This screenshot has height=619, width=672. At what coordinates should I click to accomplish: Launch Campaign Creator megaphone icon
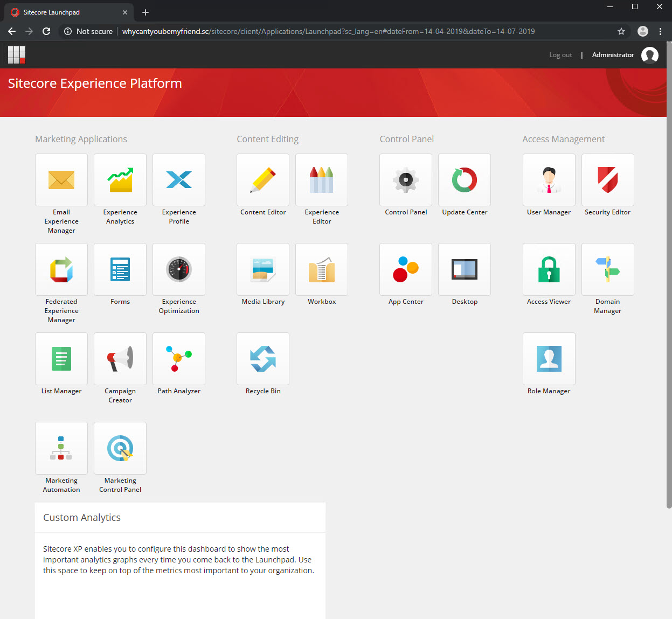pos(120,359)
